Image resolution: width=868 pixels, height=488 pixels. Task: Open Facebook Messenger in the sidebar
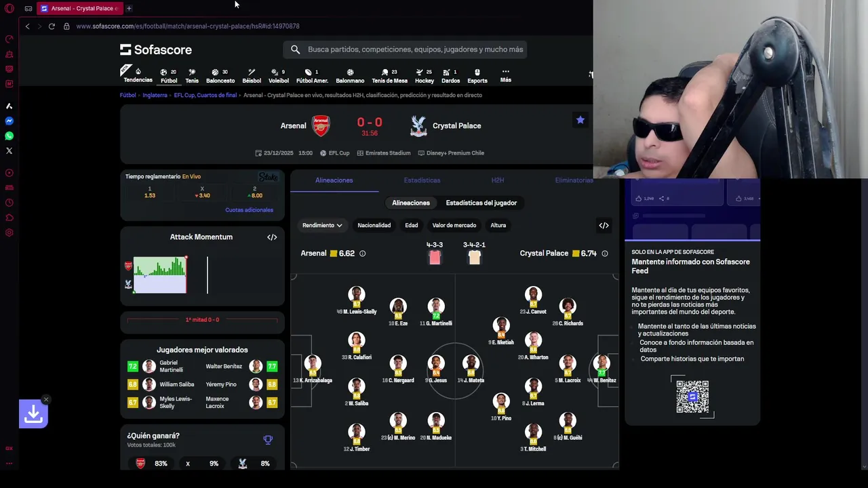point(9,121)
